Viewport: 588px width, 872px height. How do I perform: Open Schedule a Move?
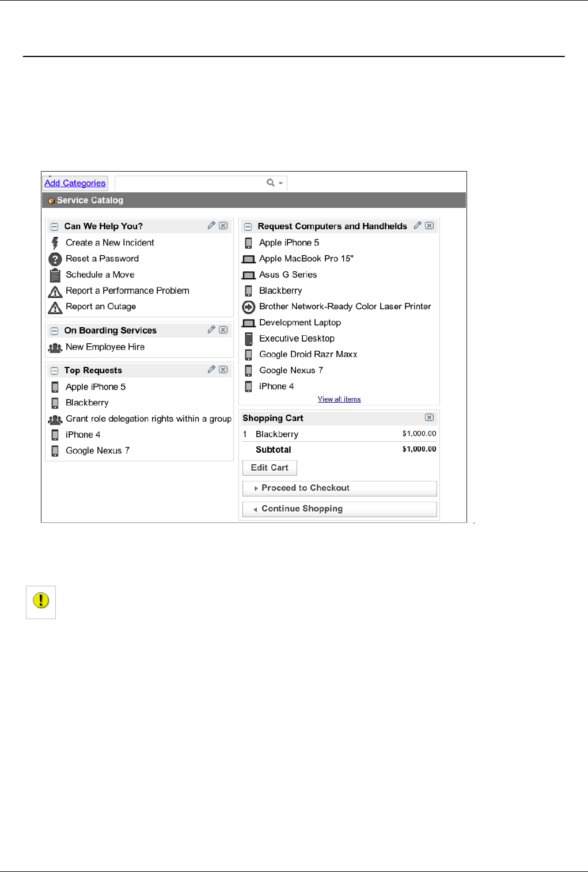click(x=100, y=275)
